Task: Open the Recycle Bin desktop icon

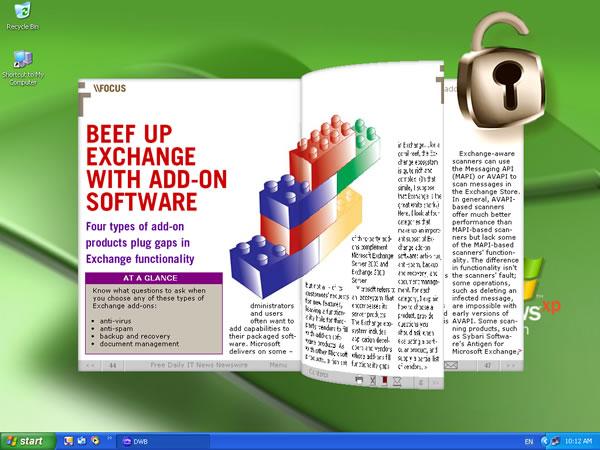Action: point(22,16)
